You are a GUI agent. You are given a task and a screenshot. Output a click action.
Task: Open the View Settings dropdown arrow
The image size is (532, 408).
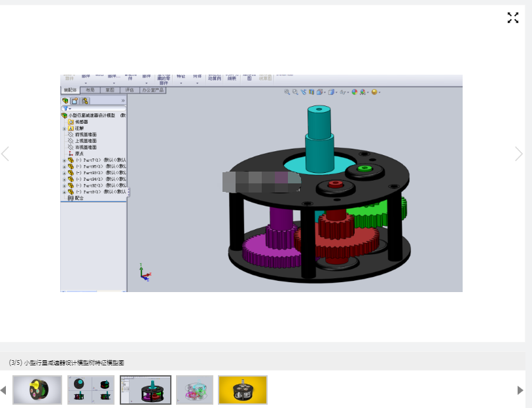[x=380, y=92]
